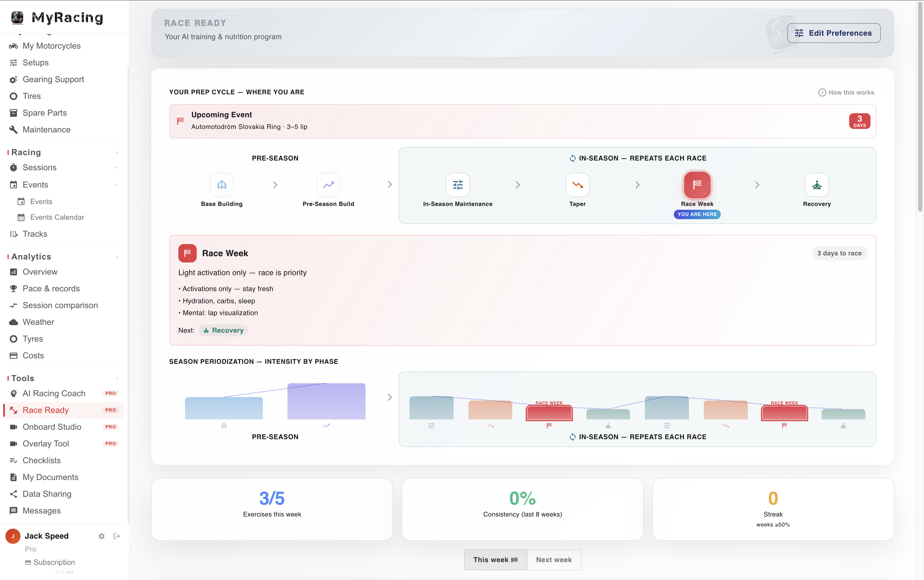This screenshot has width=924, height=580.
Task: Click the Base Building phase icon
Action: [222, 185]
